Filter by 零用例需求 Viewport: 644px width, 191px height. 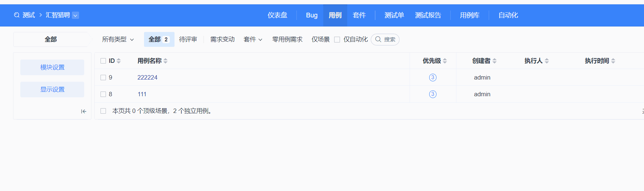pos(287,39)
